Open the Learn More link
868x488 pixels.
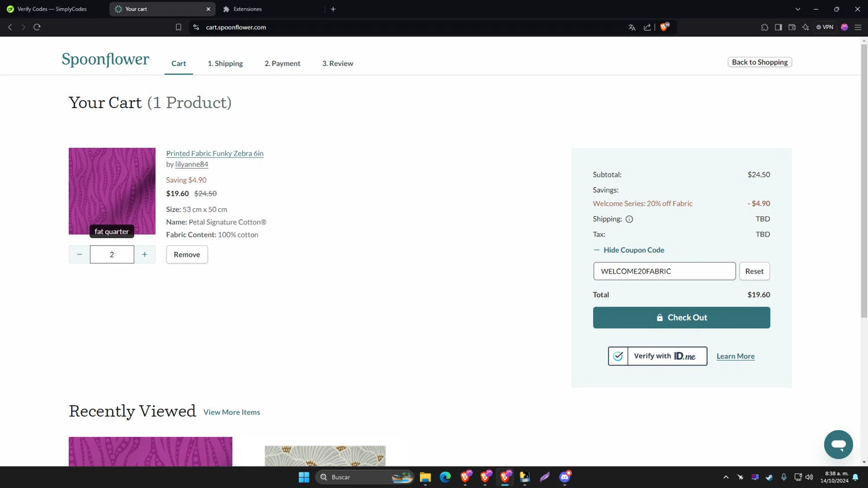[735, 356]
